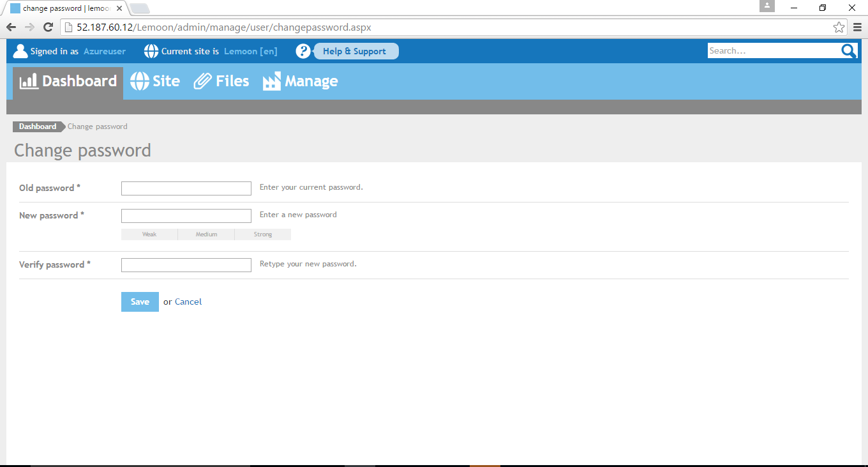This screenshot has height=467, width=868.
Task: Click the Save button
Action: 140,302
